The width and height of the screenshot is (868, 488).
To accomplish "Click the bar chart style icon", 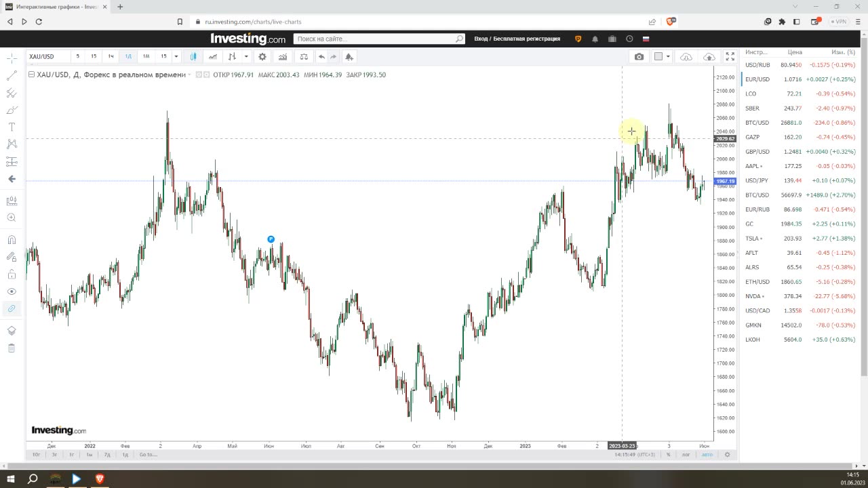I will (x=233, y=56).
